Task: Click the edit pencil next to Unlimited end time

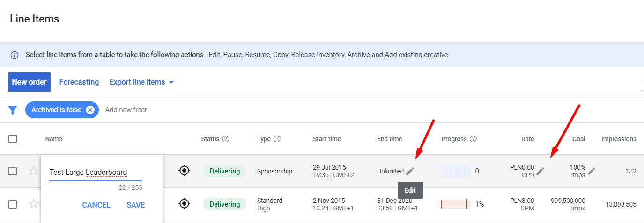Action: [x=410, y=171]
